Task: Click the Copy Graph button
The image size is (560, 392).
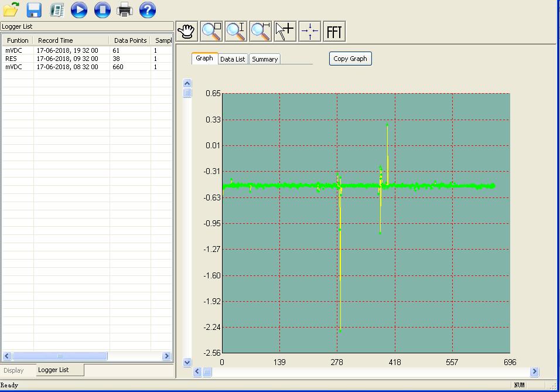Action: (x=350, y=59)
